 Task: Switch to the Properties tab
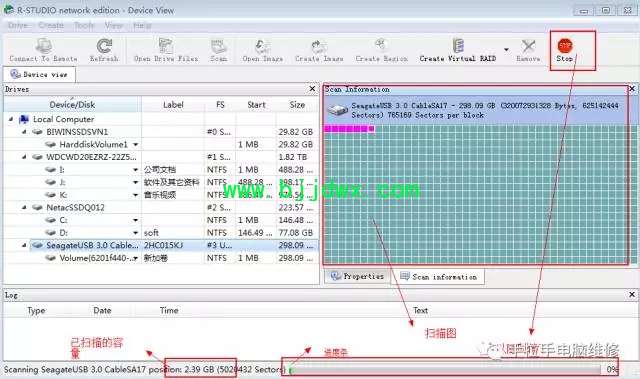coord(358,276)
